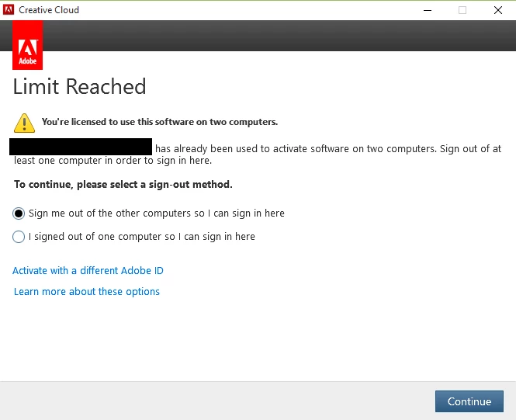Minimize the Creative Cloud window
The height and width of the screenshot is (420, 516).
(428, 10)
